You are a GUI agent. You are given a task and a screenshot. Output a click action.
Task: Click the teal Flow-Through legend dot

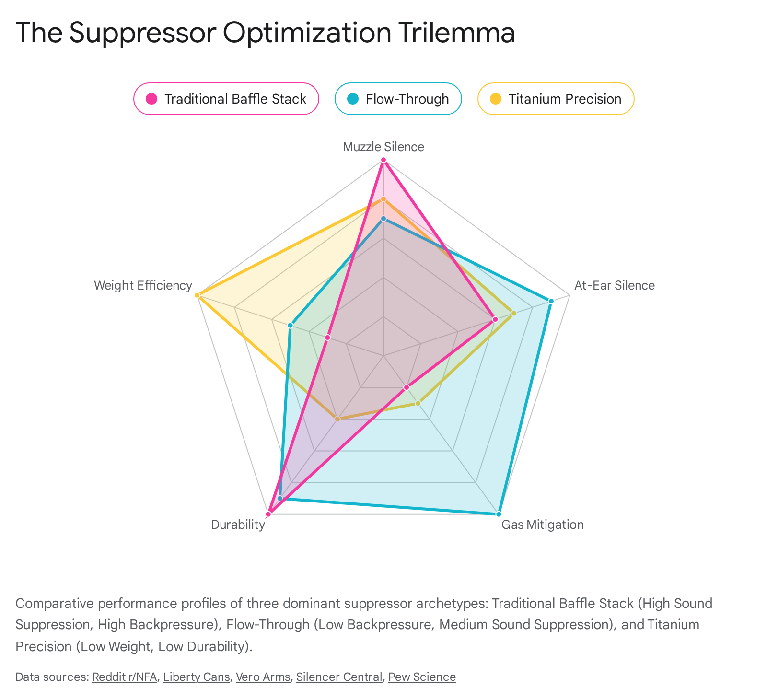pyautogui.click(x=353, y=99)
